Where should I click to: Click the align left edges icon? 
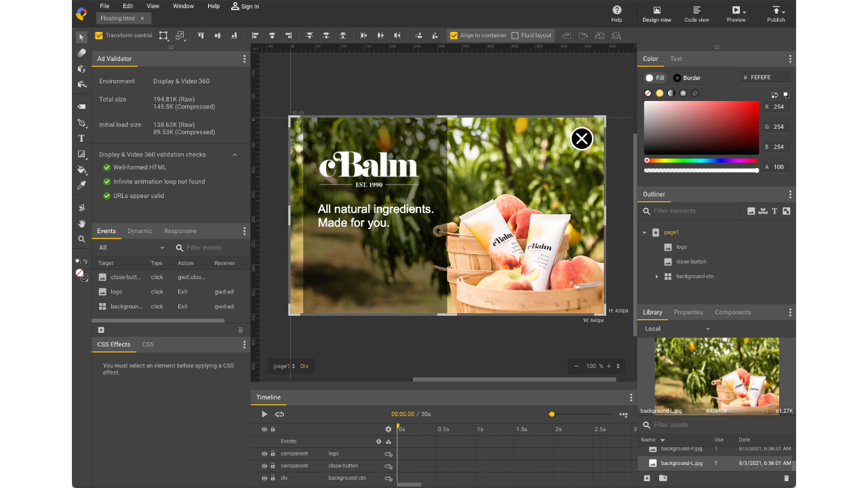(255, 35)
